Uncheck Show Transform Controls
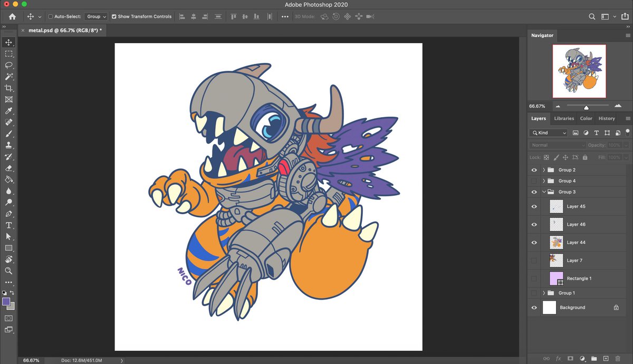The image size is (633, 364). point(114,16)
